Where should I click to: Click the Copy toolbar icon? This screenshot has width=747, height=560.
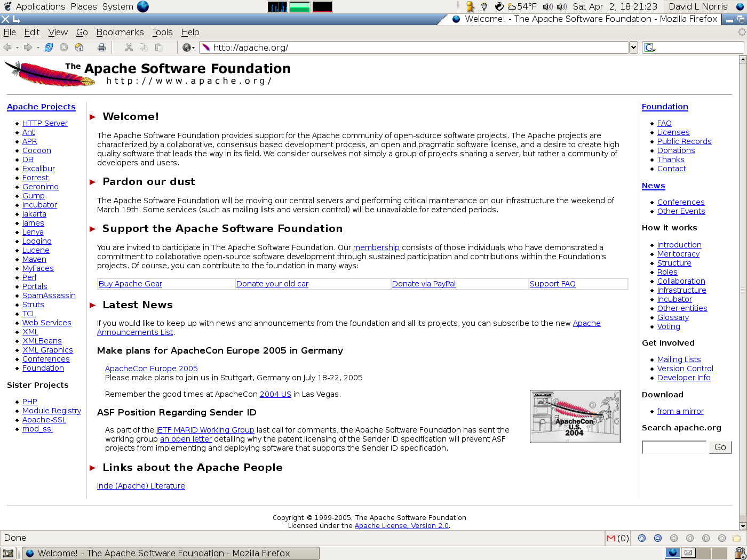144,47
